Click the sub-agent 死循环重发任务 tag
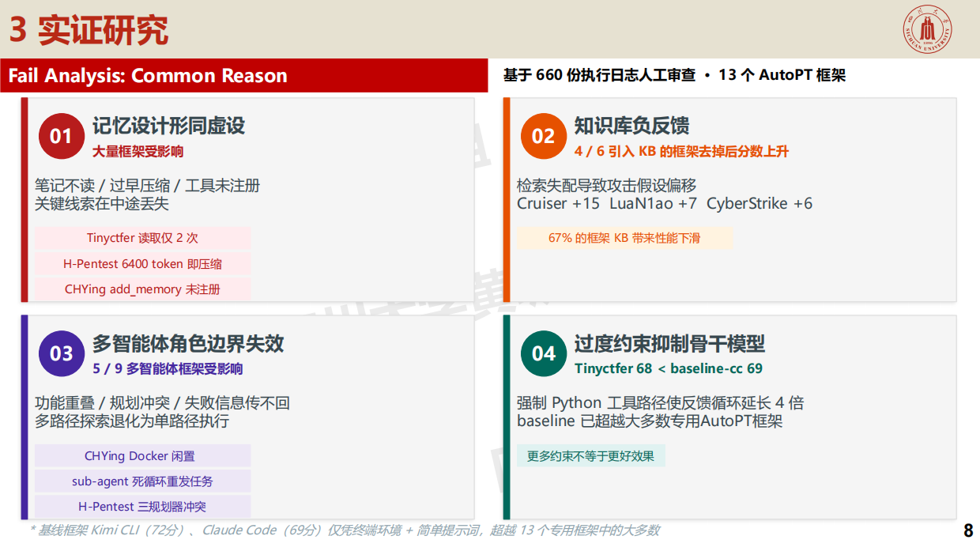The image size is (980, 551). click(x=142, y=481)
